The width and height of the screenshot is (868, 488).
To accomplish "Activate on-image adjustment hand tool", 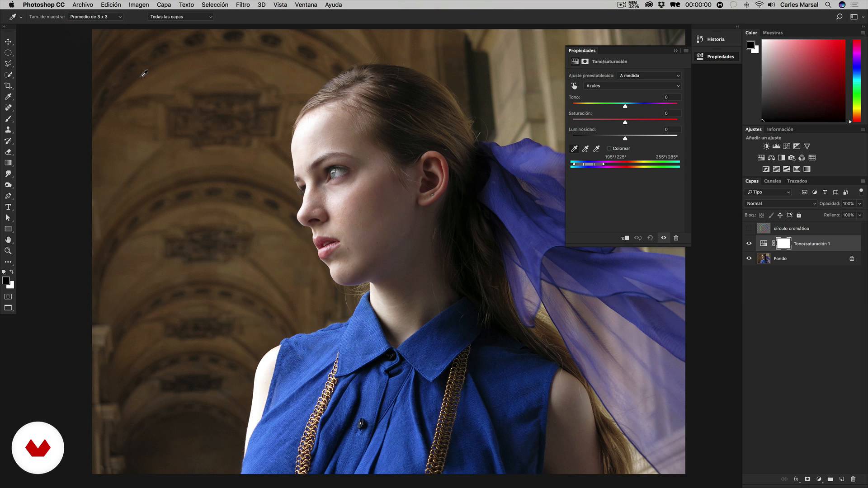I will (x=574, y=86).
